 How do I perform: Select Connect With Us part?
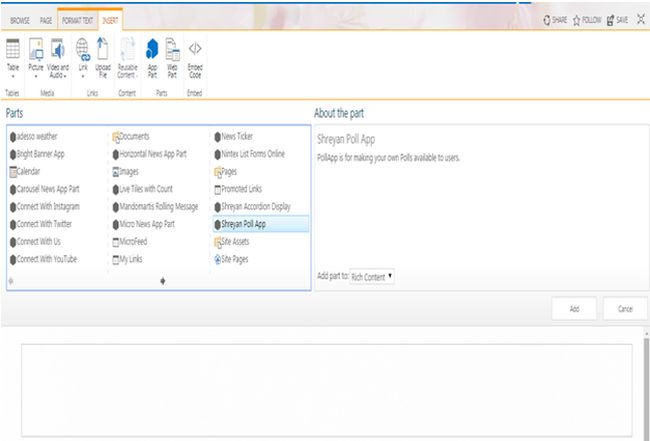(35, 242)
